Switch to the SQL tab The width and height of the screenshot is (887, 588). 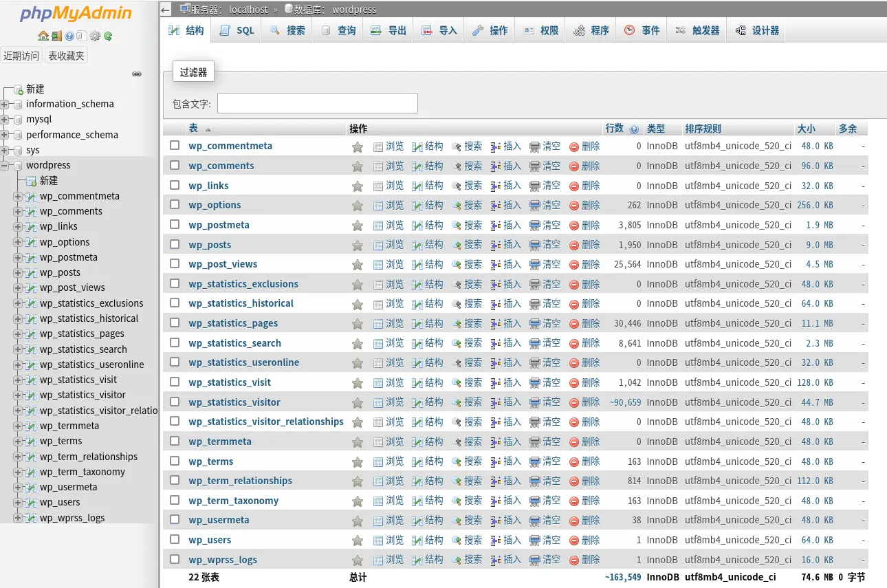point(237,30)
